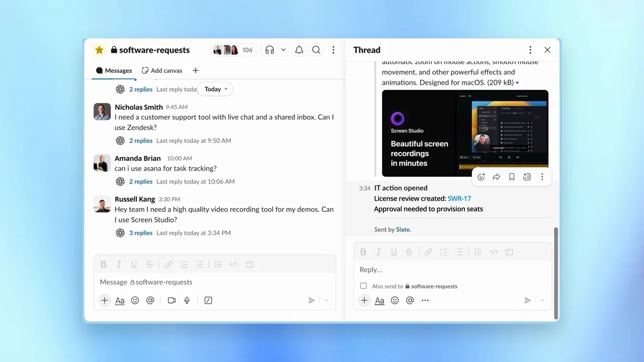The image size is (644, 362).
Task: Select the Add canvas tab
Action: point(162,70)
